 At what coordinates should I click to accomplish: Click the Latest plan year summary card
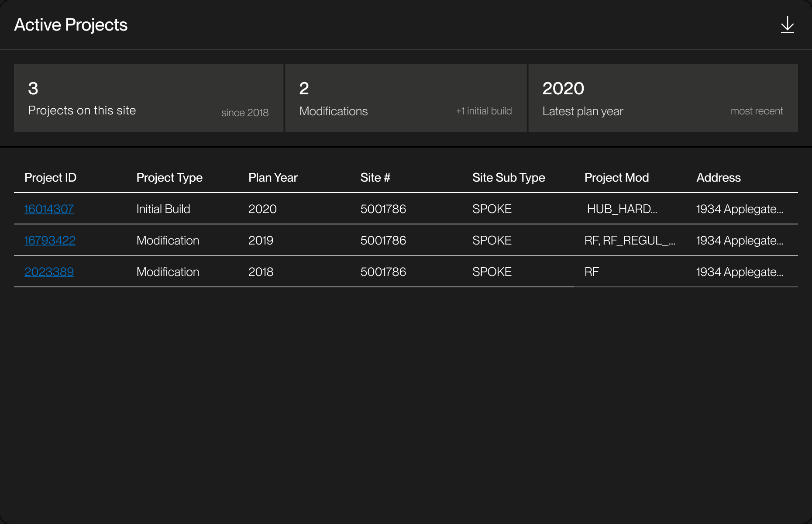[663, 98]
